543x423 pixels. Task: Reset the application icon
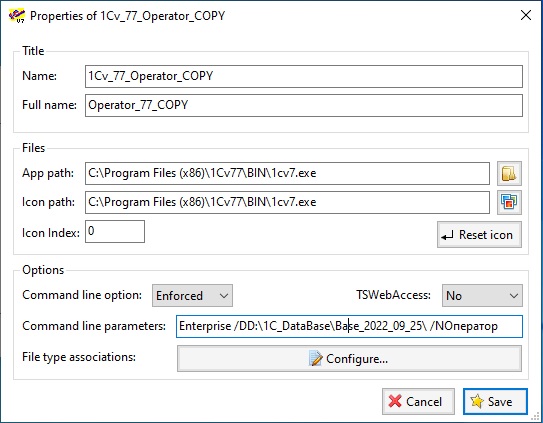479,235
